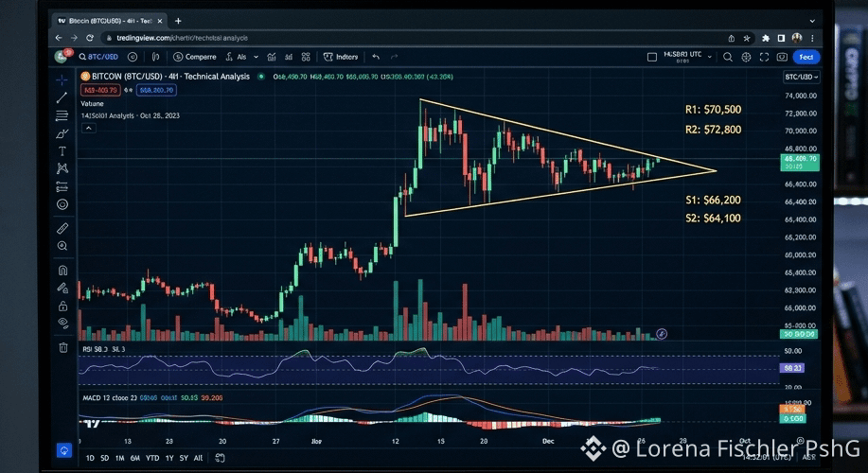
Task: Go back in the browser
Action: coord(59,38)
